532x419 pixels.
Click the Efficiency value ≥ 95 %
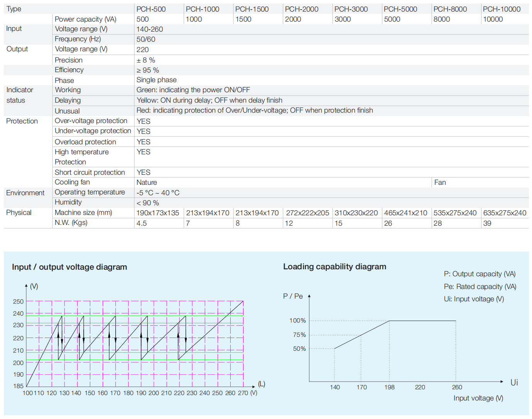click(147, 70)
